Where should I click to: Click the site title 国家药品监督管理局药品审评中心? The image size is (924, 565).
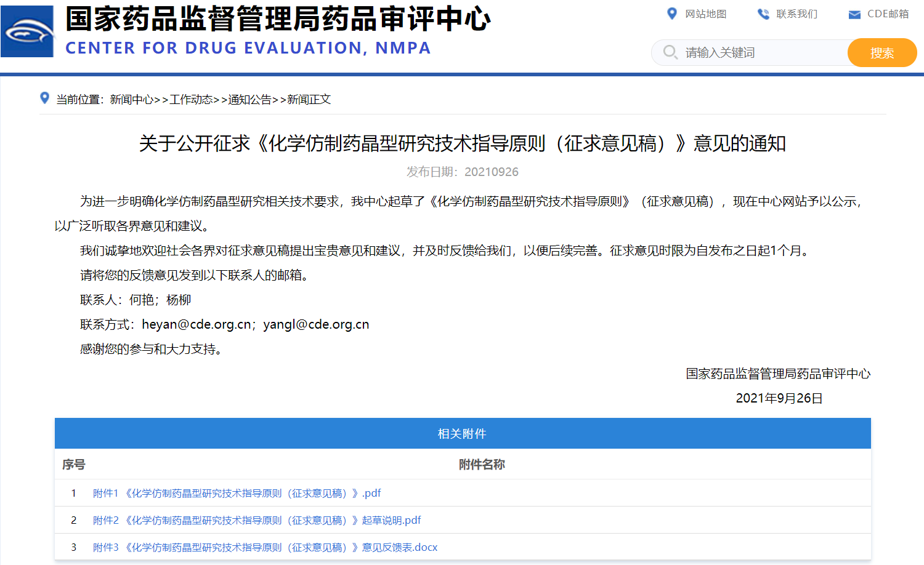tap(278, 19)
